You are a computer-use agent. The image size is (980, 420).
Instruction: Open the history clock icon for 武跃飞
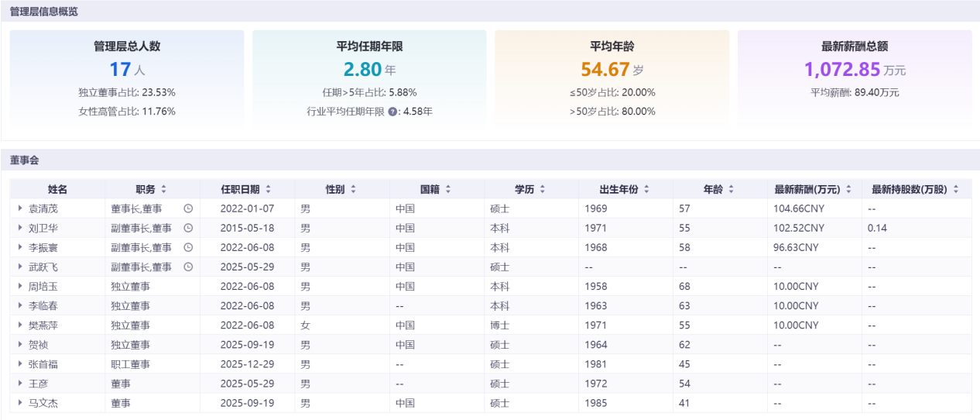click(x=187, y=267)
